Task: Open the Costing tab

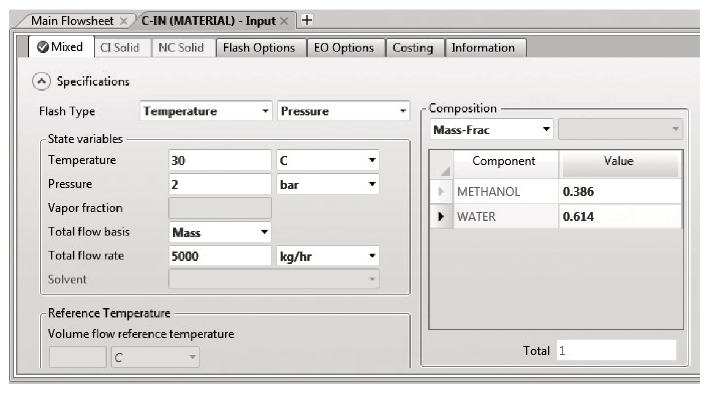Action: coord(413,48)
